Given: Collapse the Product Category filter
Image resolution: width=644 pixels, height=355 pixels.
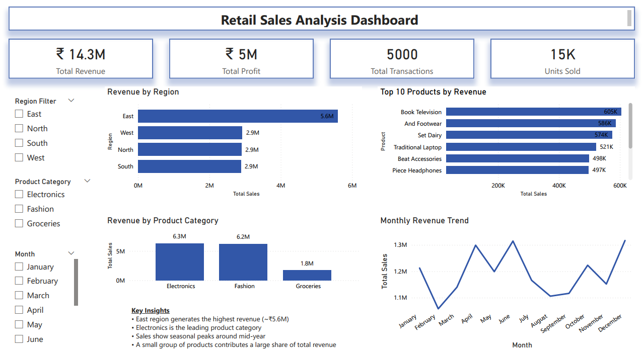Looking at the screenshot, I should [87, 181].
